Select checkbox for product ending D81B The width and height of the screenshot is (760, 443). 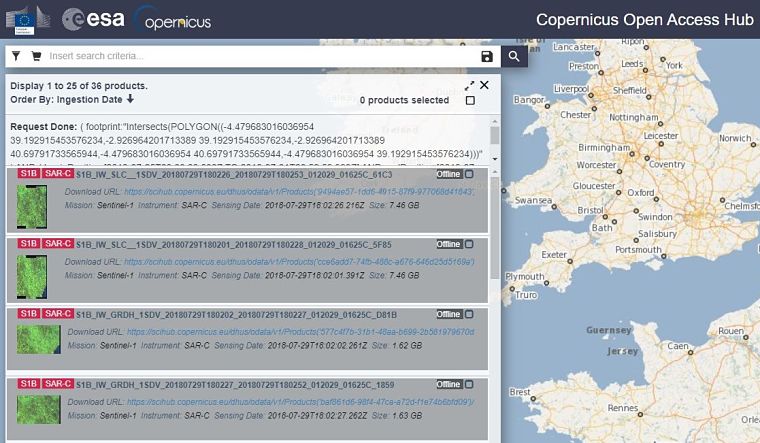coord(469,314)
